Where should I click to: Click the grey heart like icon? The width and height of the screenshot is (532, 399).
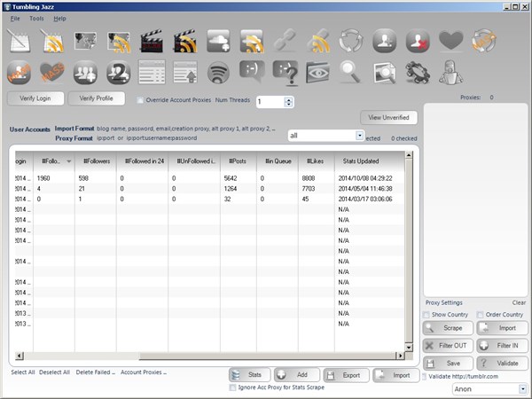[451, 41]
